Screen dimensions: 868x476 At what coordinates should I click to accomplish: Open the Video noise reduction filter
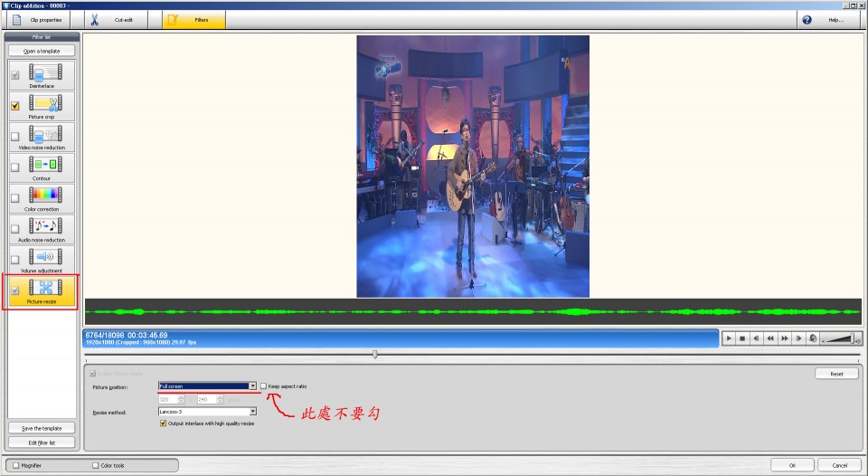point(45,136)
